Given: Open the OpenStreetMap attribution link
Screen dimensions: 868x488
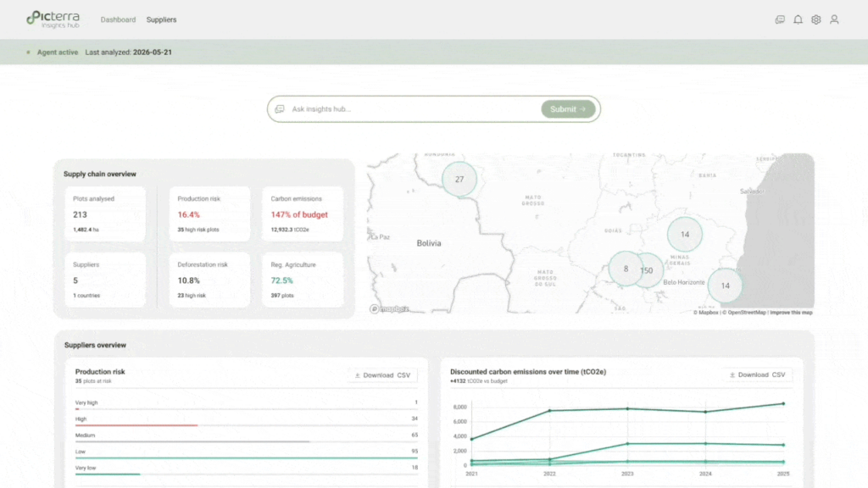Looking at the screenshot, I should pos(744,313).
